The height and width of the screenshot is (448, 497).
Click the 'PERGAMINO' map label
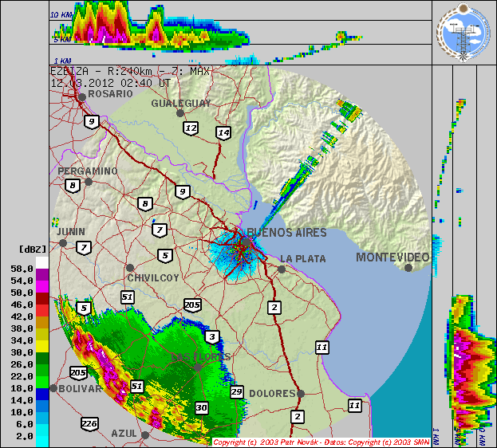pos(88,171)
